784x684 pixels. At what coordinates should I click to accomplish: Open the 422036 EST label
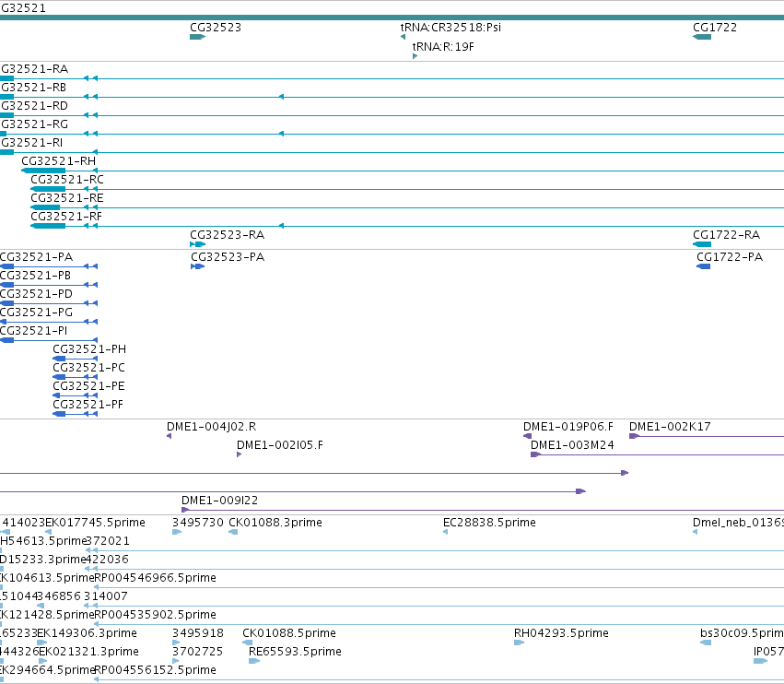(x=107, y=560)
